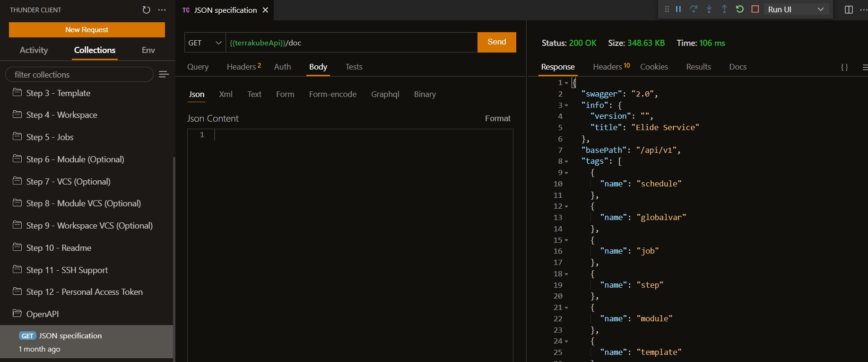This screenshot has height=362, width=868.
Task: Open the collections menu icon beside filter
Action: tap(164, 74)
